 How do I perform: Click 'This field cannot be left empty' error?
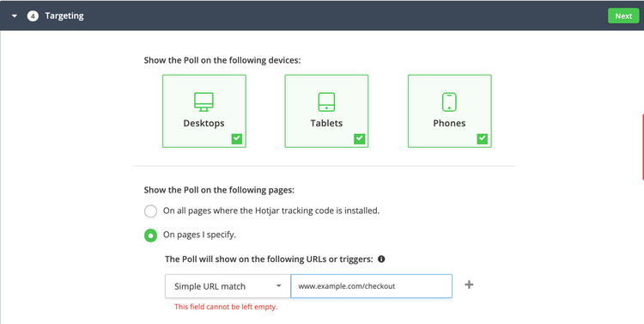(226, 307)
